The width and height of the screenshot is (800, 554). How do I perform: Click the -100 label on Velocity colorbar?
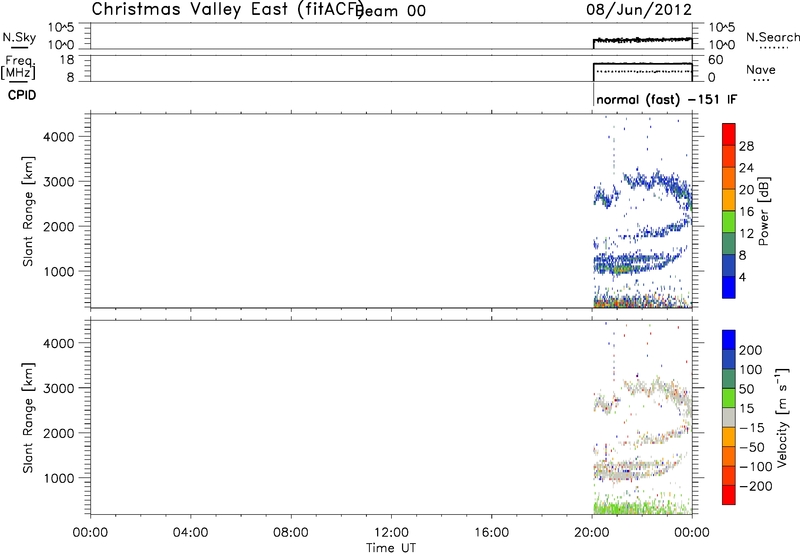tap(756, 466)
